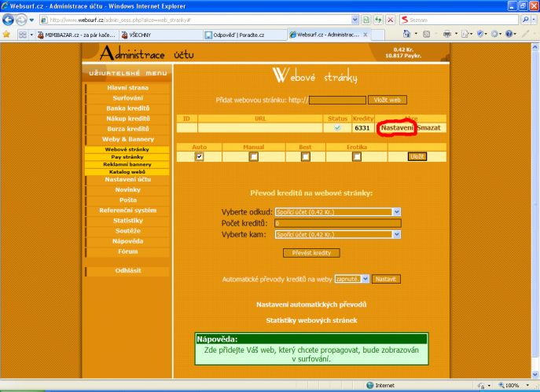Enable the Manual checkbox
Image resolution: width=540 pixels, height=392 pixels.
pos(253,157)
